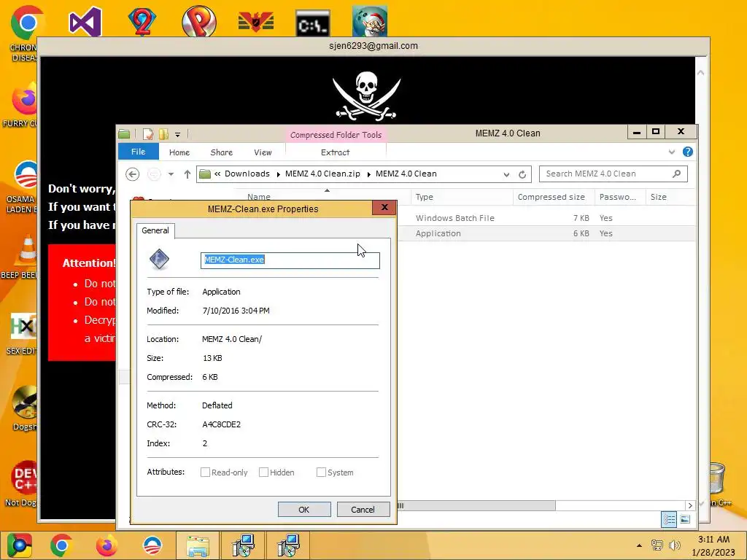Open the Share ribbon tab

pos(222,152)
